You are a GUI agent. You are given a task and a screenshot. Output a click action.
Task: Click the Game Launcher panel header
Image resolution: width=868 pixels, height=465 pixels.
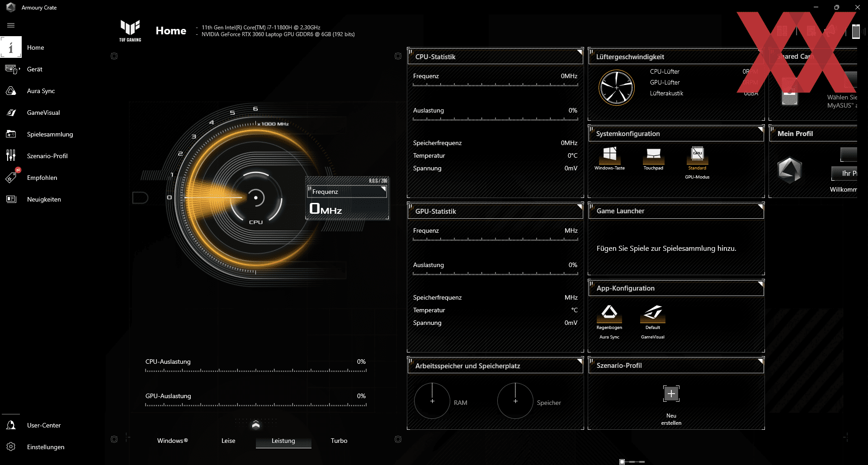pyautogui.click(x=676, y=211)
